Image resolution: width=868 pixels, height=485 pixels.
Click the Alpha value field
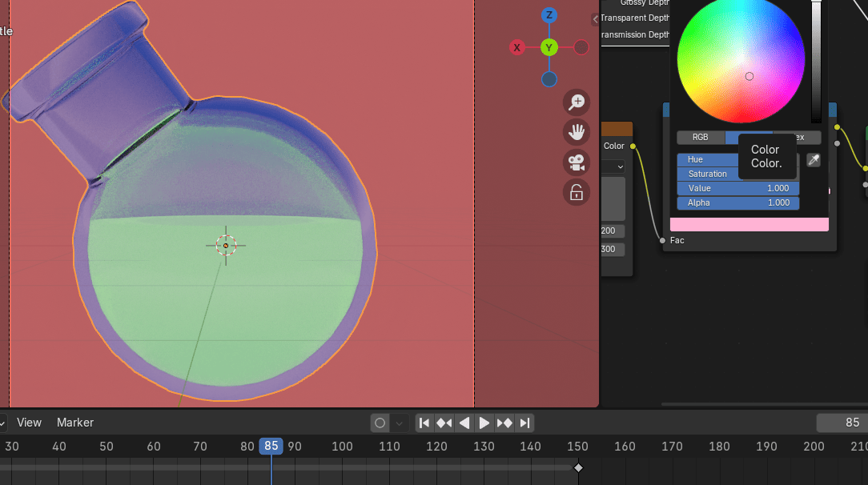(737, 203)
